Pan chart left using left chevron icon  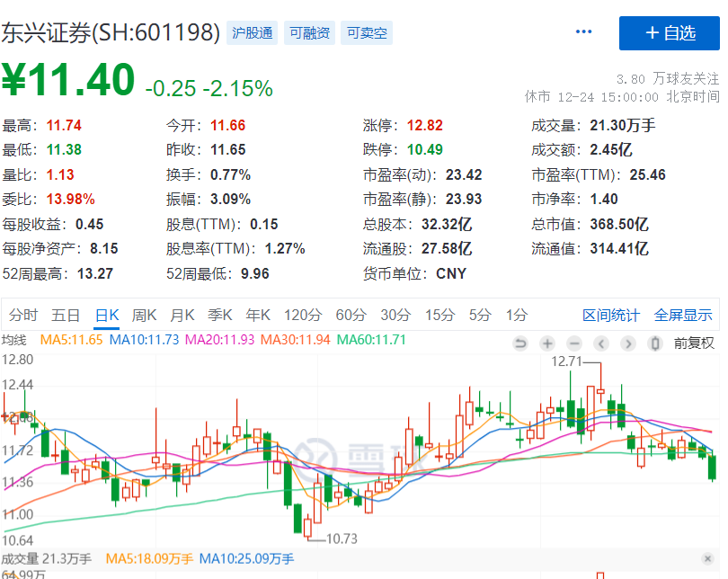[x=600, y=343]
